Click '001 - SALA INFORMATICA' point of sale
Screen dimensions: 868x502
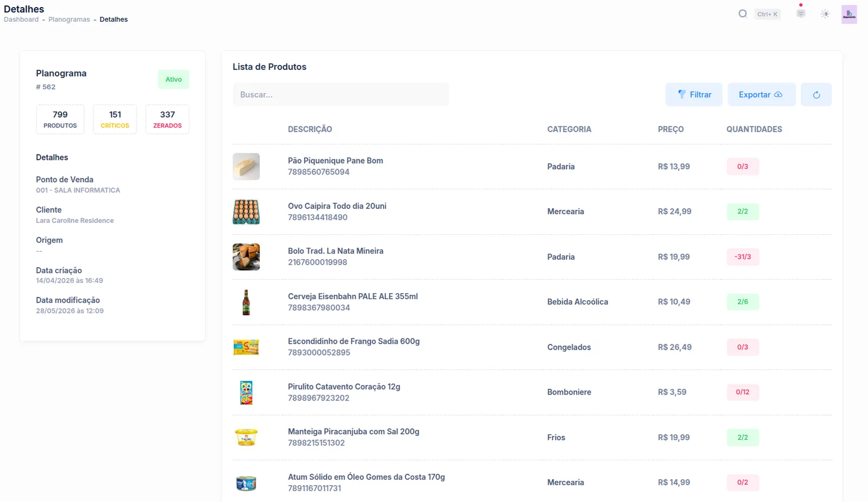click(x=78, y=190)
